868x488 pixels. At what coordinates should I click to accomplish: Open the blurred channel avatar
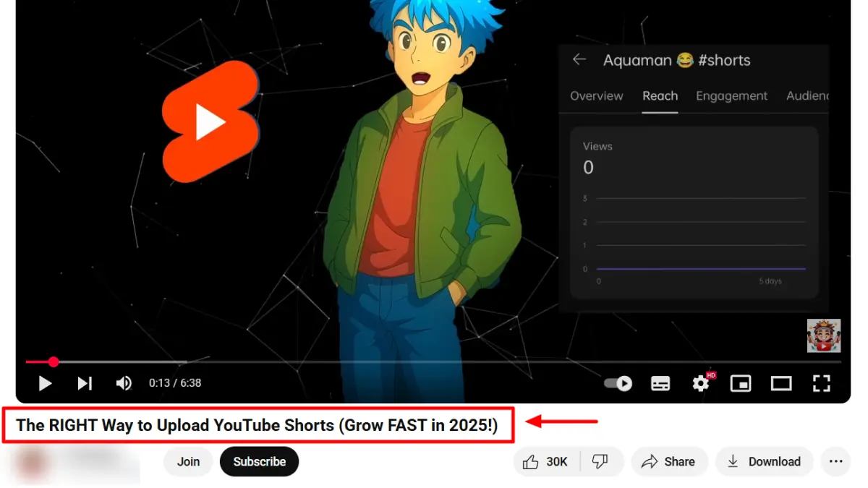pyautogui.click(x=31, y=463)
